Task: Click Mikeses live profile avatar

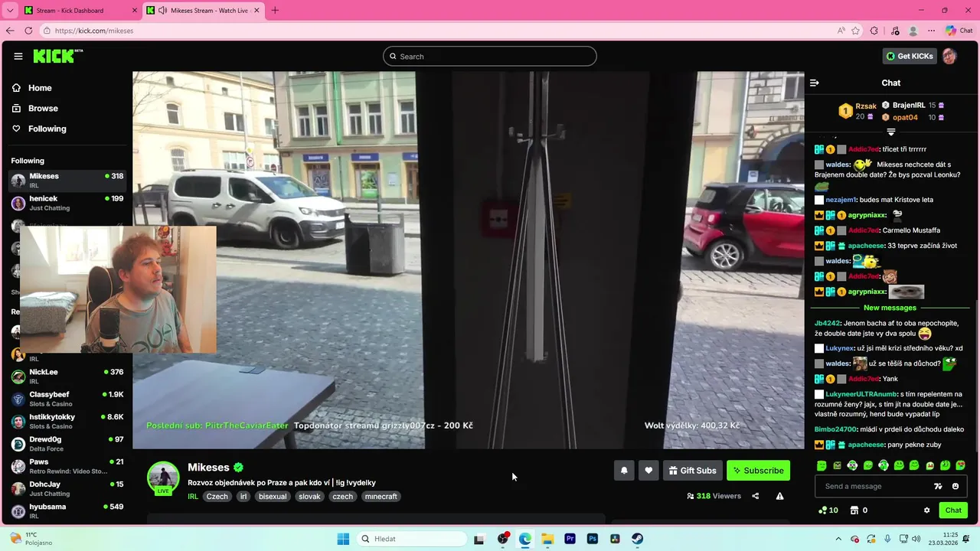Action: [x=163, y=478]
